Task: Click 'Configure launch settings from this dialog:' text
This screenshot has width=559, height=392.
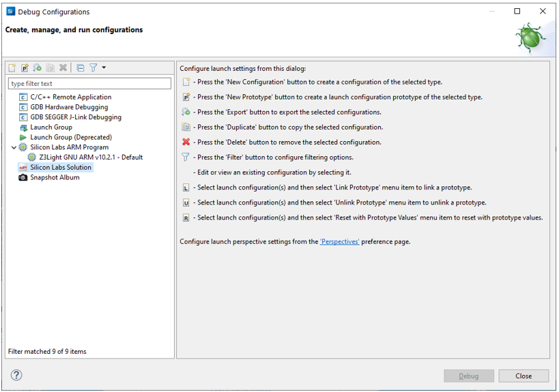Action: pyautogui.click(x=243, y=69)
